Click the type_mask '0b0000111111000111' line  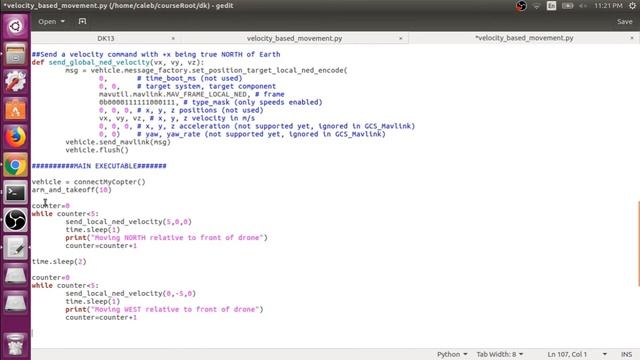click(x=211, y=102)
